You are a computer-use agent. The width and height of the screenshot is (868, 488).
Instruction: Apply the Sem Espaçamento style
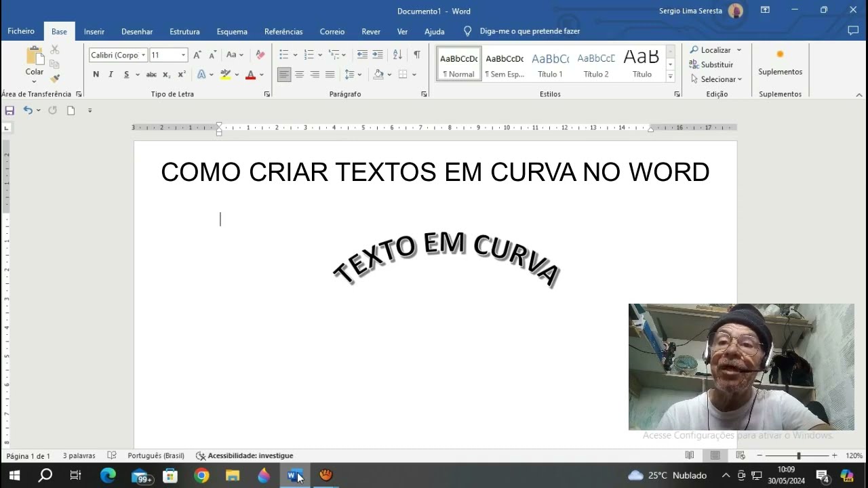(x=505, y=64)
